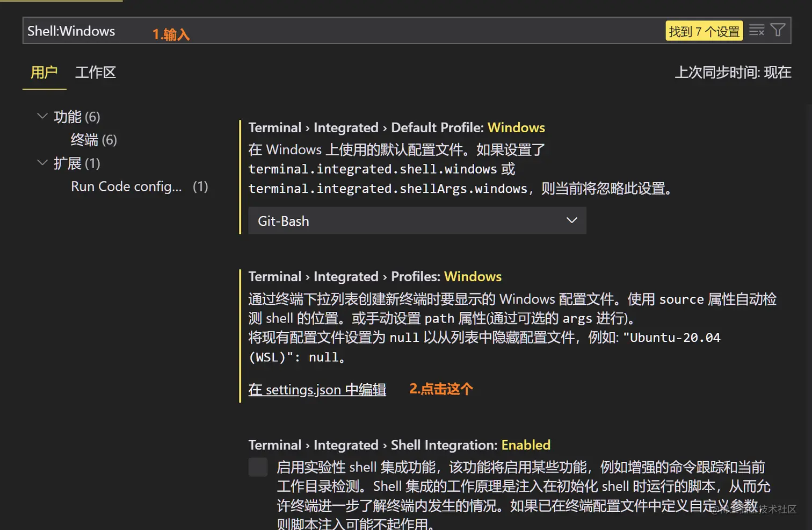Switch to the 工作区 settings tab
The image size is (812, 530).
[x=96, y=73]
